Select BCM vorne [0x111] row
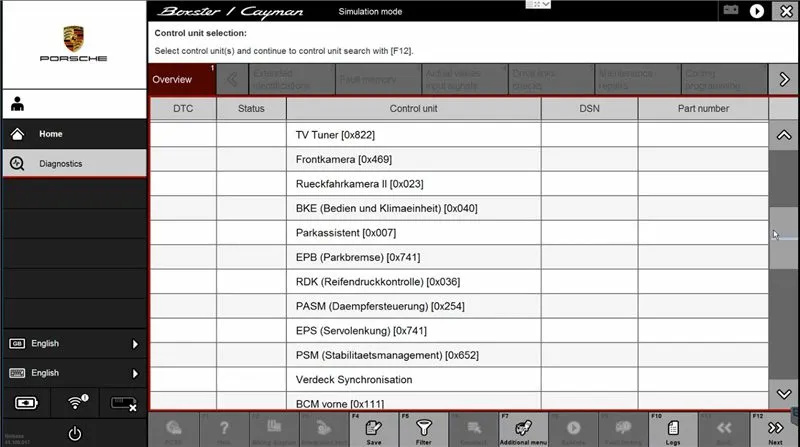This screenshot has height=447, width=800. pos(459,401)
